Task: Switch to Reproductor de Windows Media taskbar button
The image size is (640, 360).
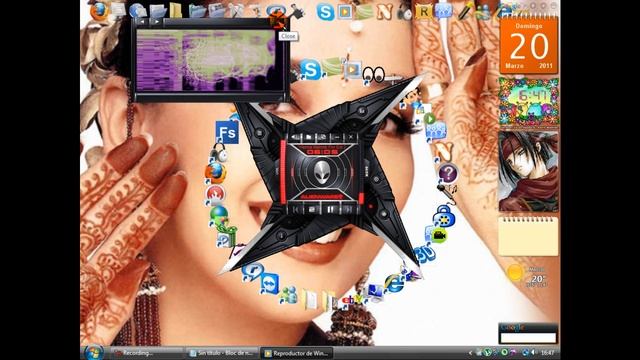Action: pos(297,353)
